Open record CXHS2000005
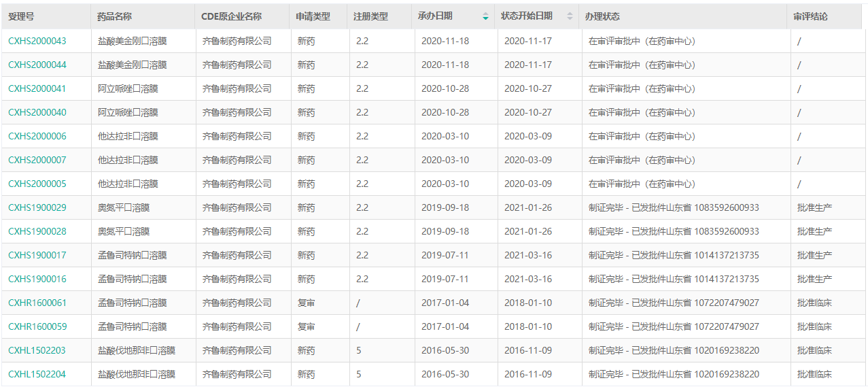This screenshot has height=389, width=868. coord(37,184)
